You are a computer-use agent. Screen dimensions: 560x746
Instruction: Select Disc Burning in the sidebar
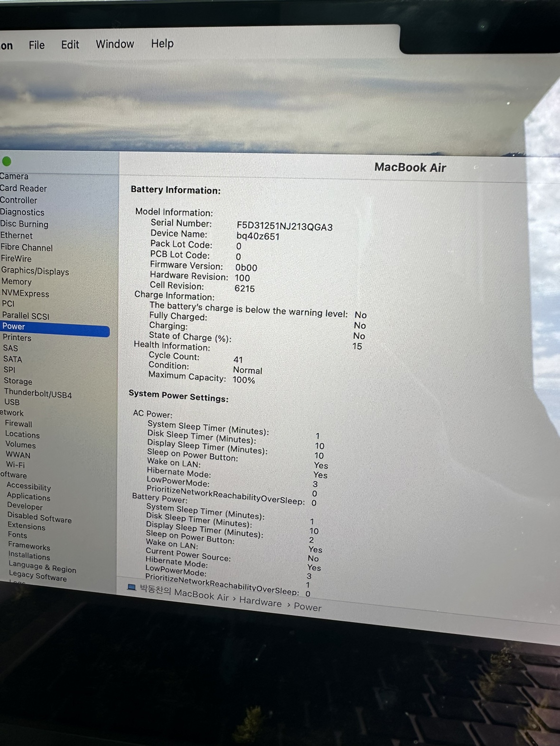[24, 224]
